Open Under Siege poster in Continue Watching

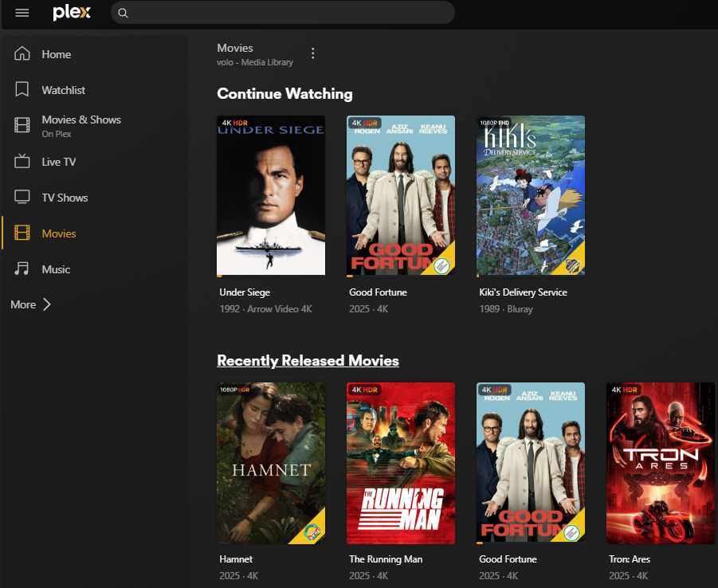click(x=271, y=195)
